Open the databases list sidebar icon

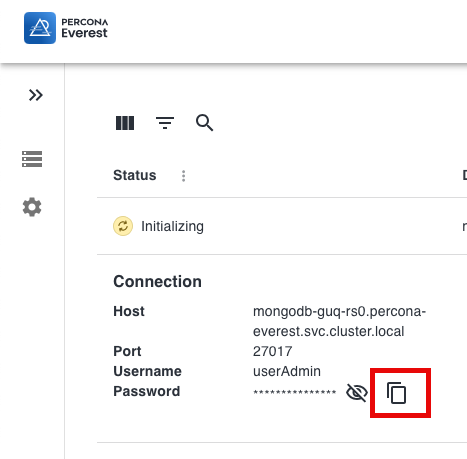pyautogui.click(x=32, y=159)
